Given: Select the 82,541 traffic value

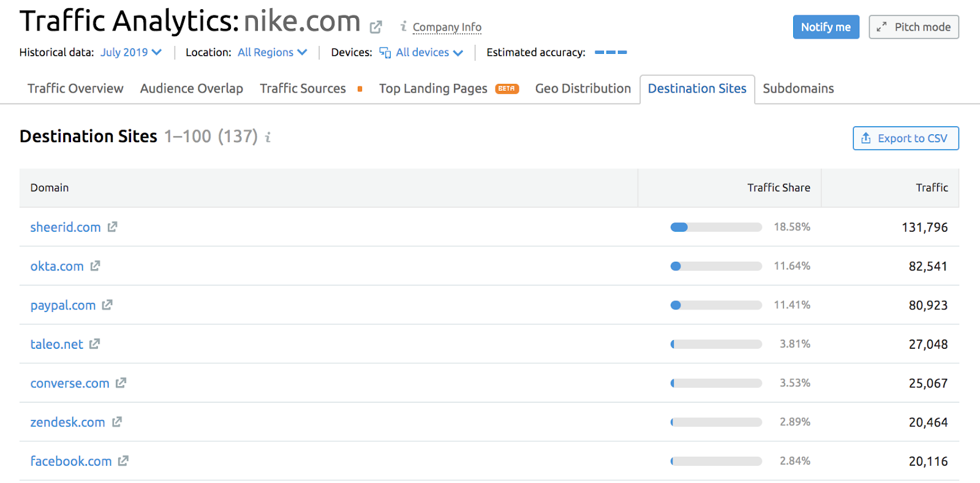Looking at the screenshot, I should (928, 267).
